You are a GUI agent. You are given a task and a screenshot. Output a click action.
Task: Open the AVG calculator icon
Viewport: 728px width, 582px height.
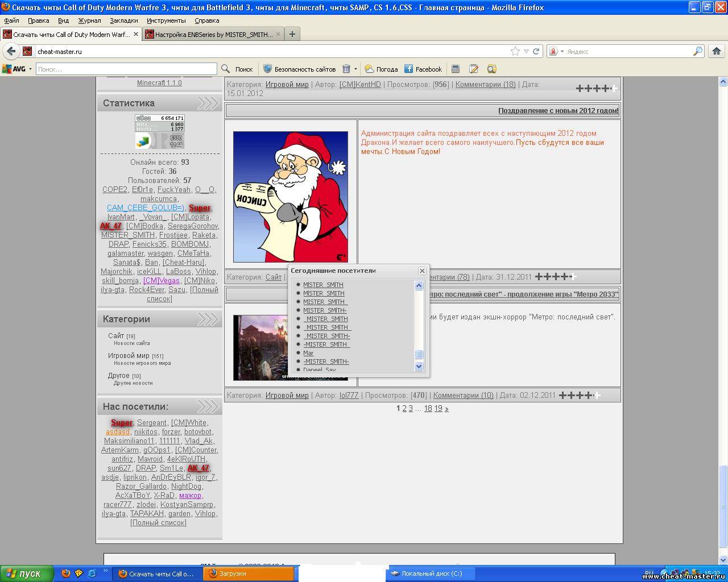(x=455, y=69)
